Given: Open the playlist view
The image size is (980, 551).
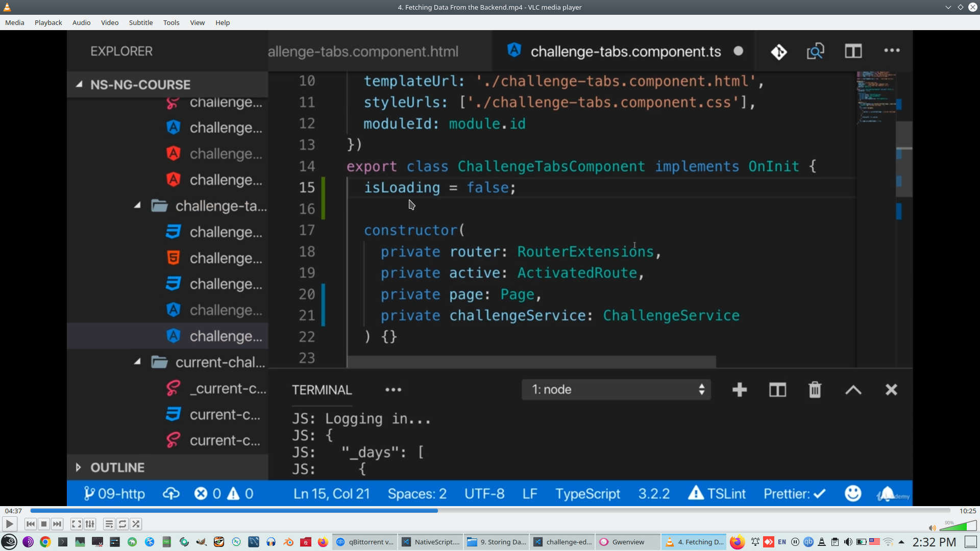Looking at the screenshot, I should 109,524.
